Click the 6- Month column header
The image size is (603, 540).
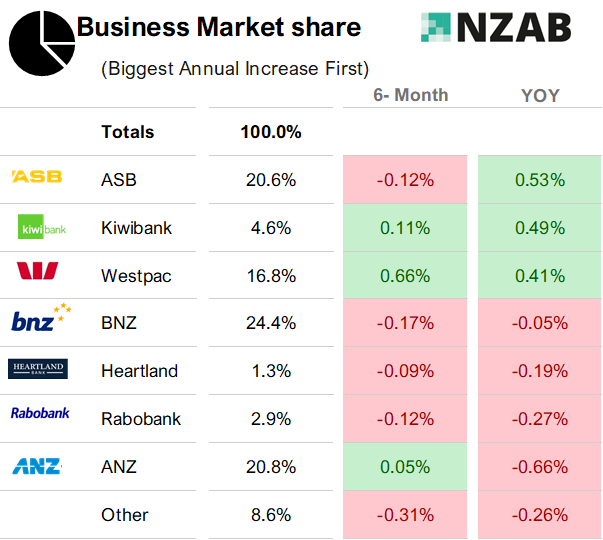[x=410, y=96]
